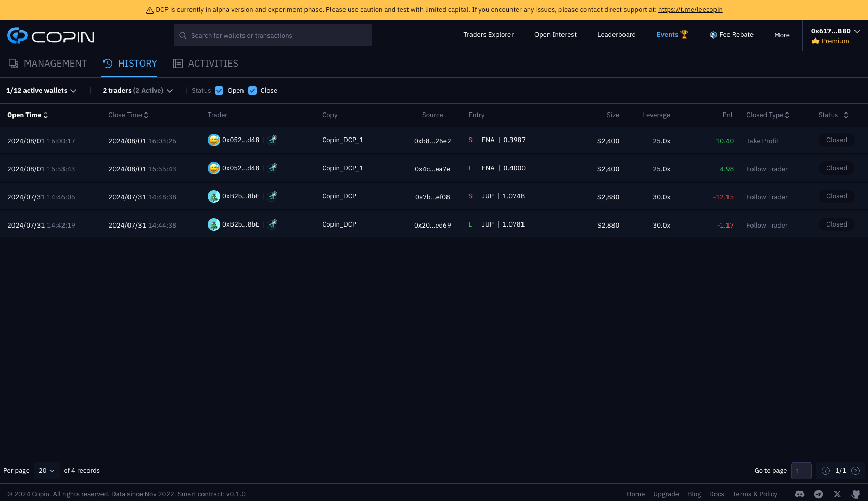Toggle the Open status checkbox
This screenshot has width=868, height=501.
pyautogui.click(x=219, y=91)
